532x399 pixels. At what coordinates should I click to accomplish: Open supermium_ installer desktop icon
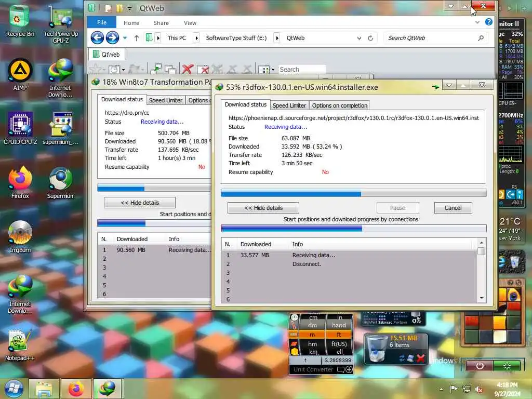point(61,129)
